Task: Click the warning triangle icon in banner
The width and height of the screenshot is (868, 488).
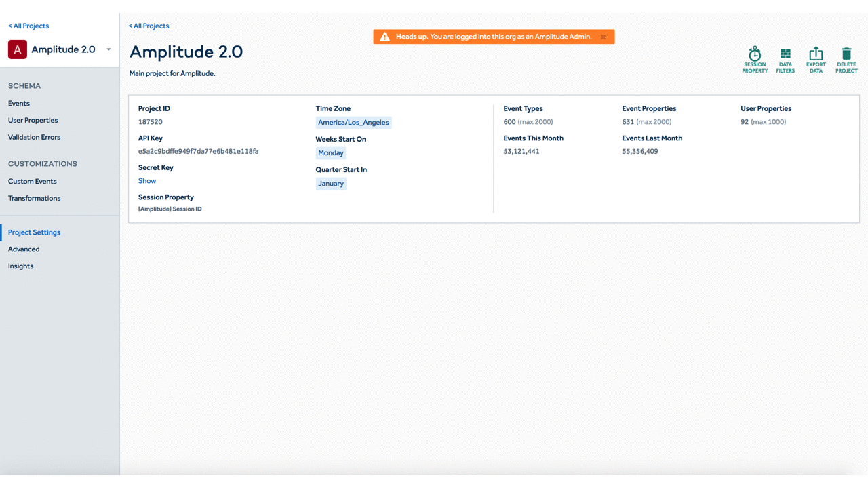Action: (x=384, y=37)
